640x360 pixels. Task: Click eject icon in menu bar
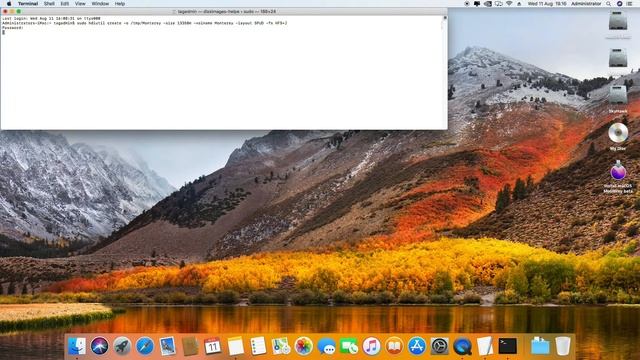(519, 4)
